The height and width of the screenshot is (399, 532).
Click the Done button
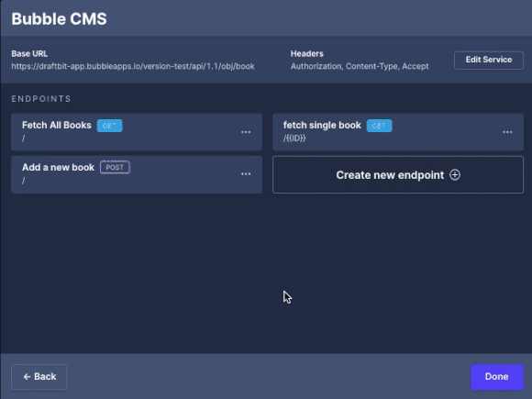click(497, 377)
